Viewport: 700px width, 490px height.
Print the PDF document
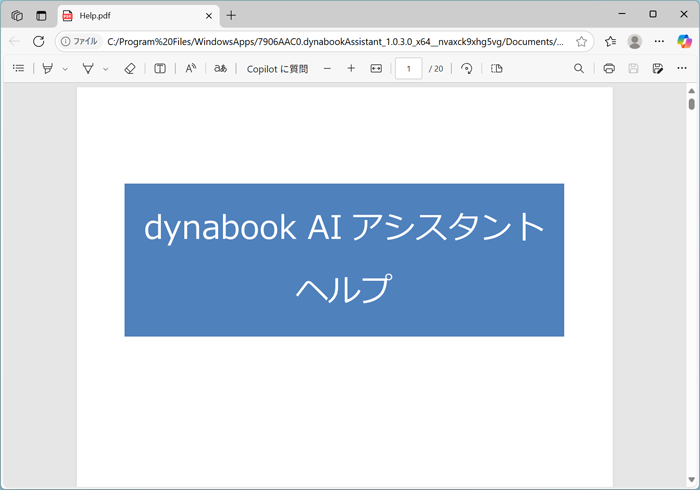coord(609,68)
